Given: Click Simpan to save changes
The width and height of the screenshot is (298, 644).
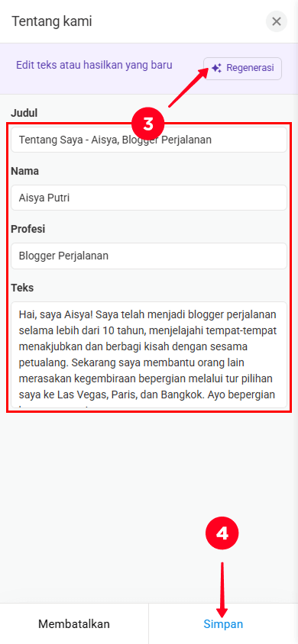Looking at the screenshot, I should click(x=223, y=624).
